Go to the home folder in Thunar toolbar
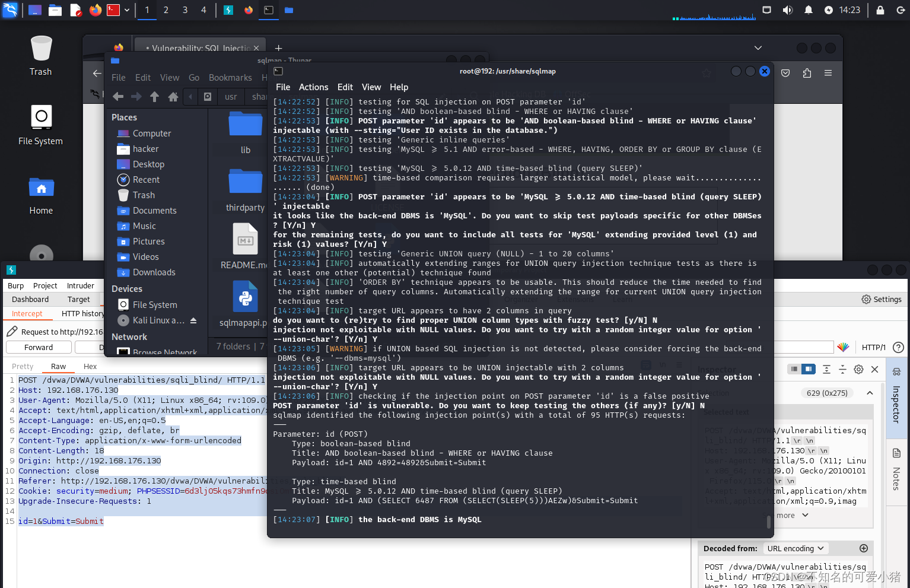 tap(173, 97)
